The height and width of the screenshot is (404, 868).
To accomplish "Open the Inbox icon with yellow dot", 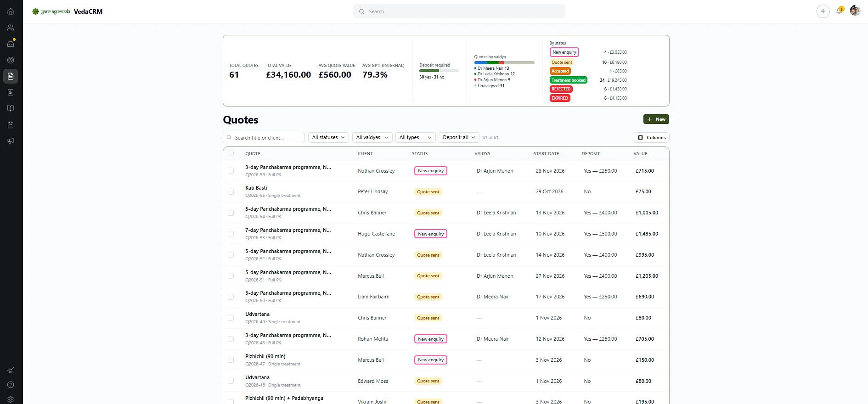I will pos(11,44).
